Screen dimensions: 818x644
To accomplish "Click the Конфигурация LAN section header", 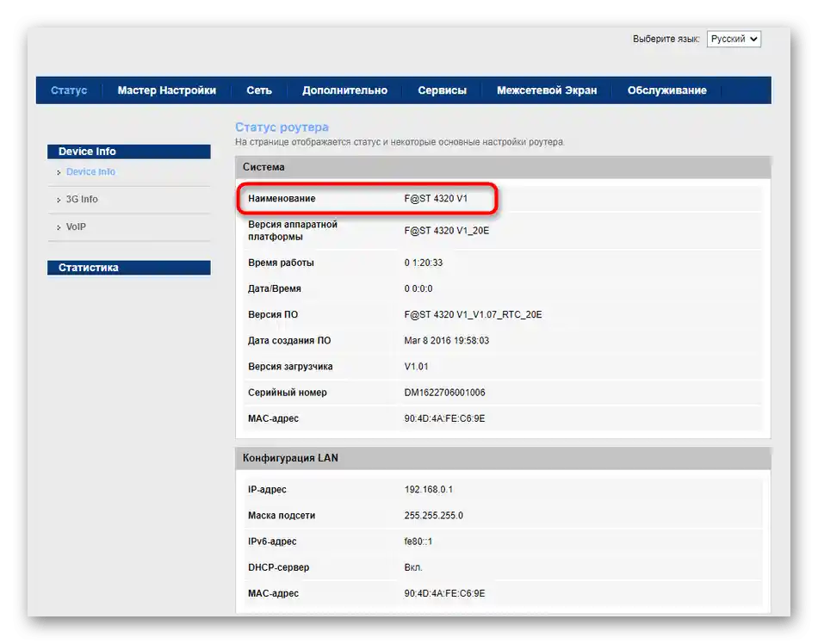I will point(503,458).
